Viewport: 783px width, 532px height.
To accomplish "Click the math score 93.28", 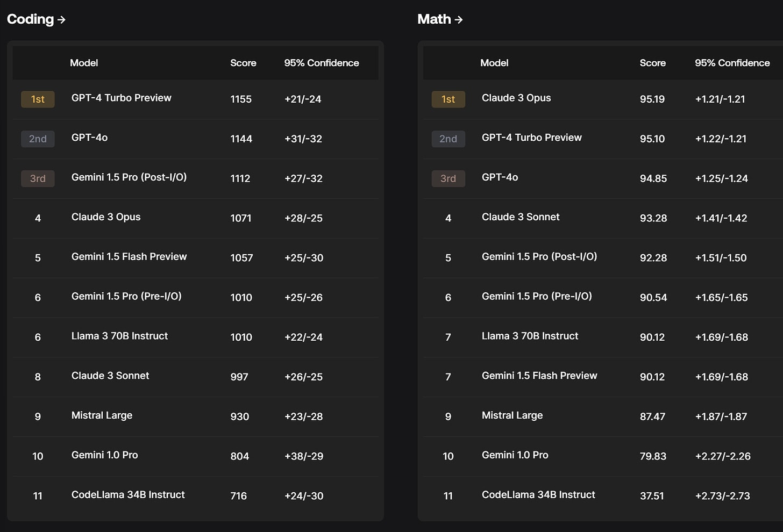I will tap(653, 219).
